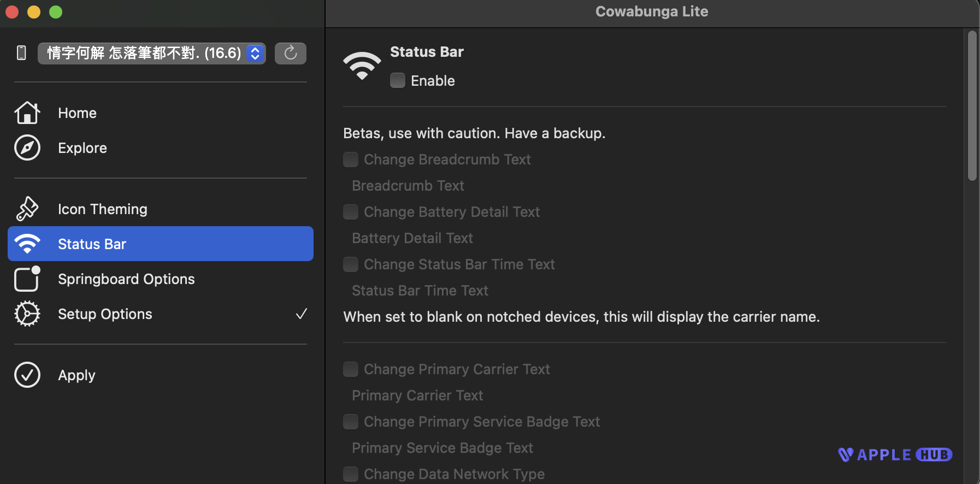The height and width of the screenshot is (484, 980).
Task: Click the refresh devices button
Action: pos(290,53)
